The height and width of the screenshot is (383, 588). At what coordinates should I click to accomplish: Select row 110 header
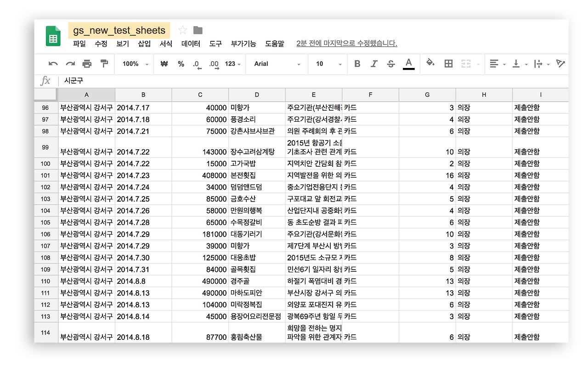[x=45, y=281]
